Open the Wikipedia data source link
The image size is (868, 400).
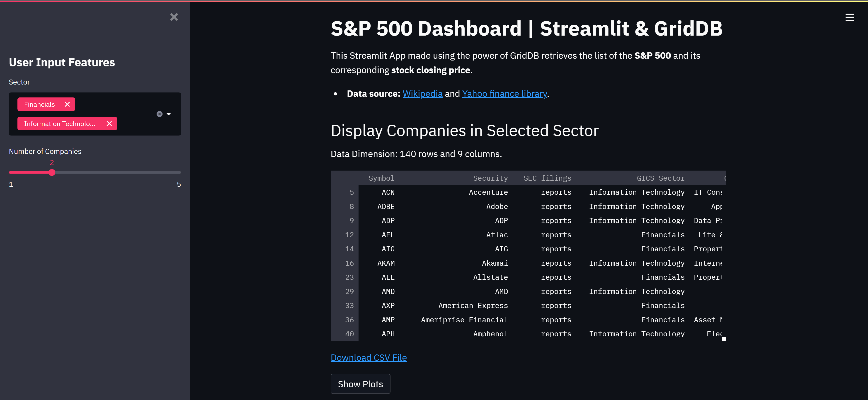click(422, 93)
